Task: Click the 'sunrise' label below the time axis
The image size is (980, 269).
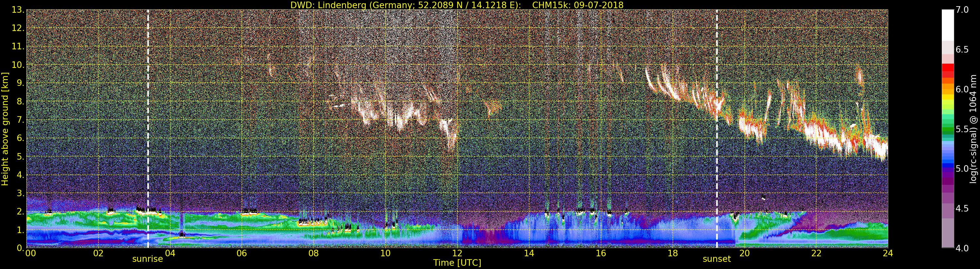Action: pyautogui.click(x=148, y=259)
